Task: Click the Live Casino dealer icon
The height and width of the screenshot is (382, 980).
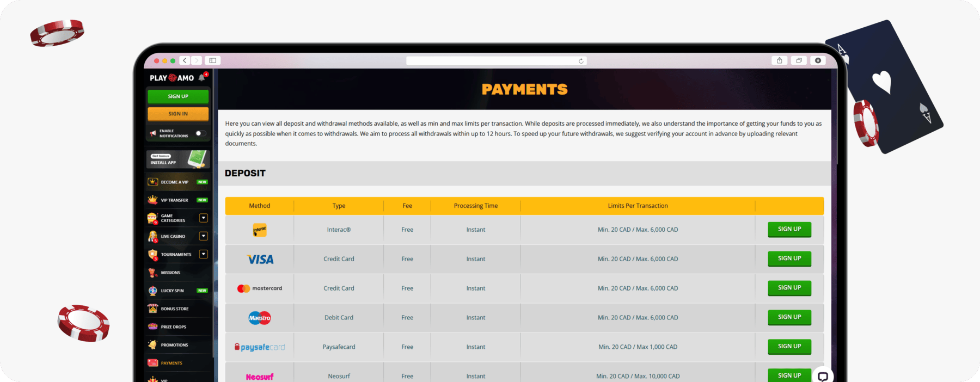Action: tap(152, 236)
